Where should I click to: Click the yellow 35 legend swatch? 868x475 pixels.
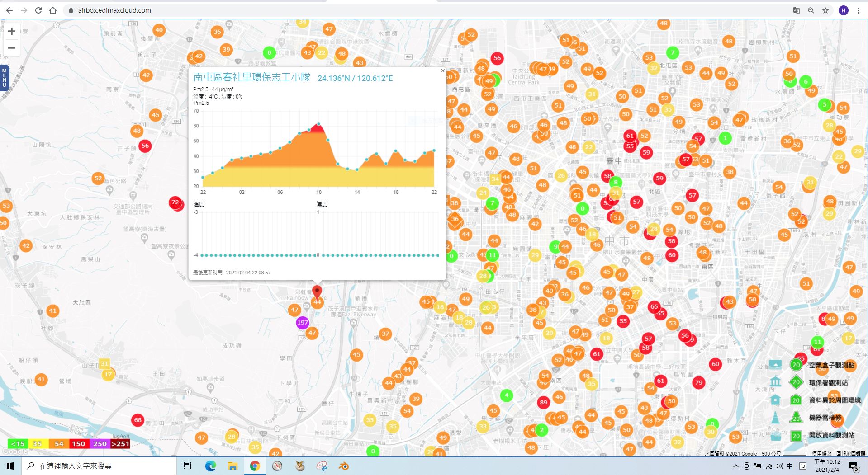[x=38, y=444]
